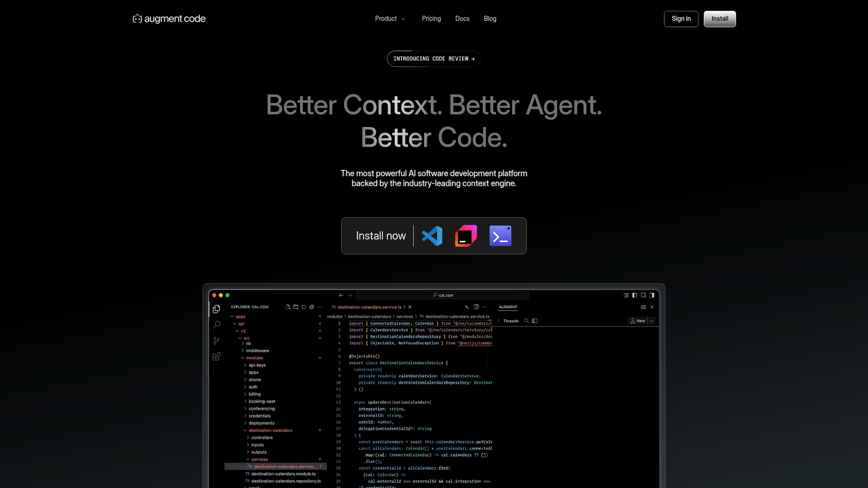Image resolution: width=868 pixels, height=488 pixels.
Task: Click the search icon in the Threads panel
Action: [x=526, y=321]
